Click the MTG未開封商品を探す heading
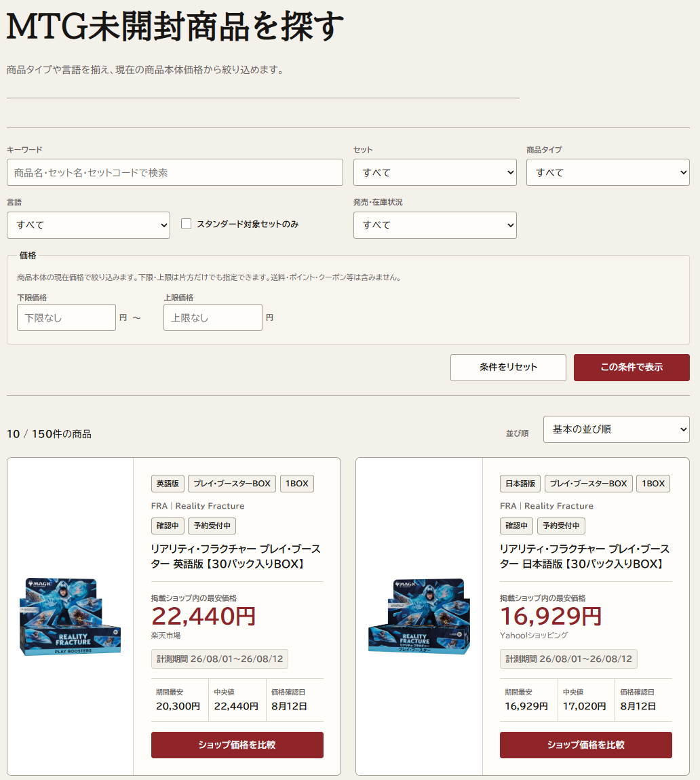Viewport: 700px width, 780px height. tap(175, 26)
